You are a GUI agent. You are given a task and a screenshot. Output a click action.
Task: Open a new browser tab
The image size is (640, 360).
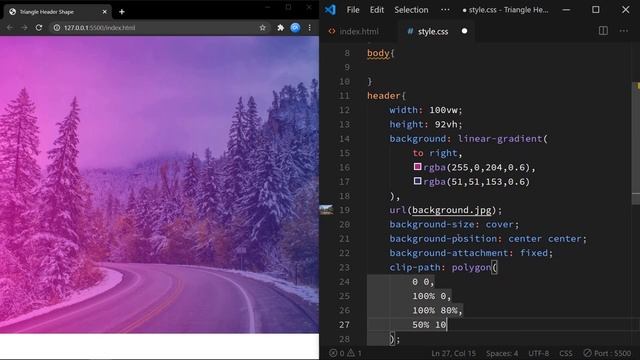tap(122, 12)
